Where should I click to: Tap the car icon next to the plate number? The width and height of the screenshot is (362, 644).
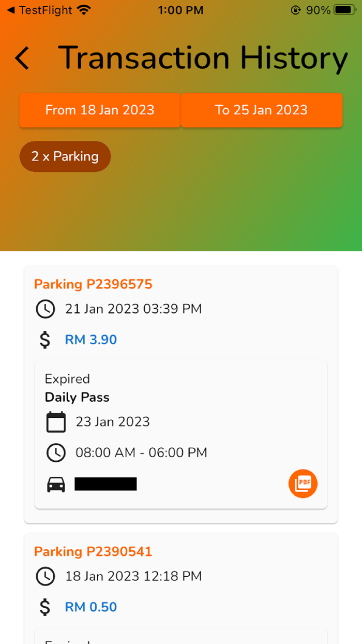[x=56, y=484]
